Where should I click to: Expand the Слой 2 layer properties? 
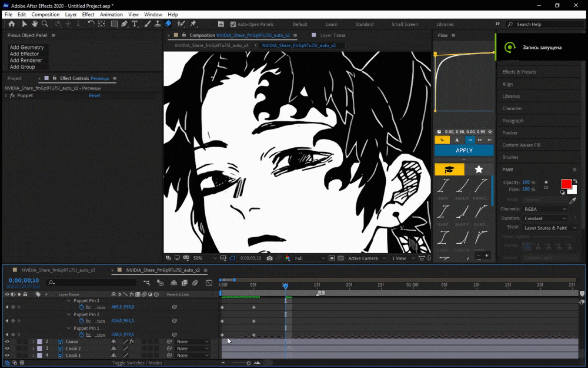click(x=33, y=349)
